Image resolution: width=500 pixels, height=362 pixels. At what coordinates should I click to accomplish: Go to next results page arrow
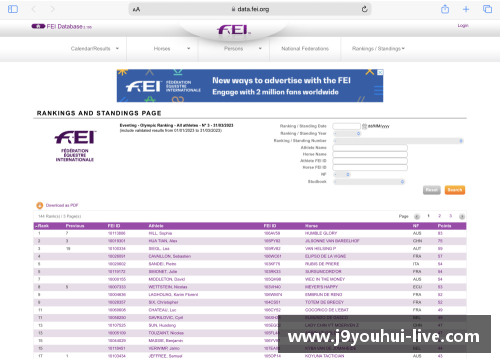coord(462,217)
